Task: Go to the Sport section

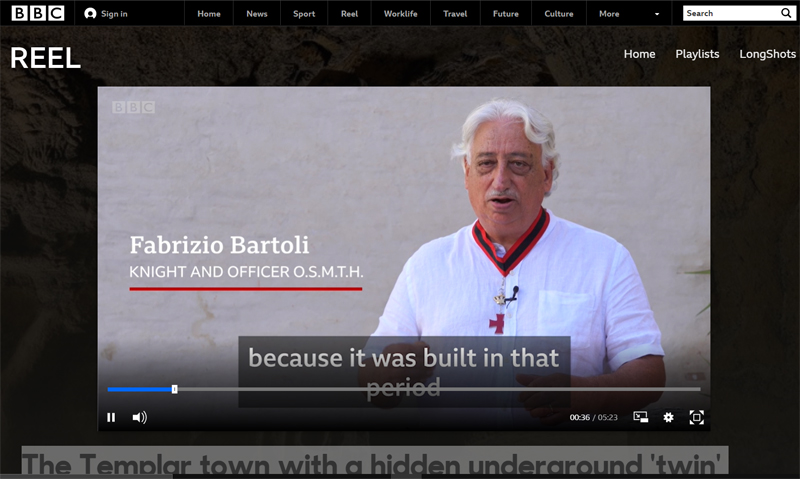Action: pos(304,14)
